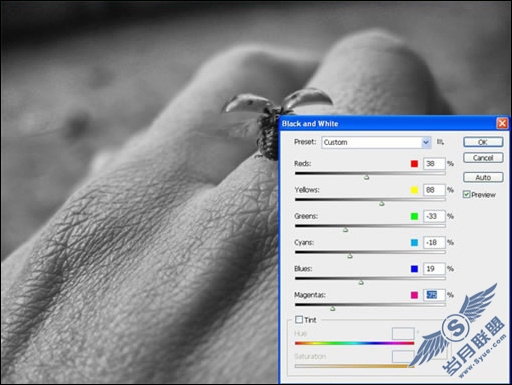Click the Yellows: label
The height and width of the screenshot is (385, 512).
point(307,190)
